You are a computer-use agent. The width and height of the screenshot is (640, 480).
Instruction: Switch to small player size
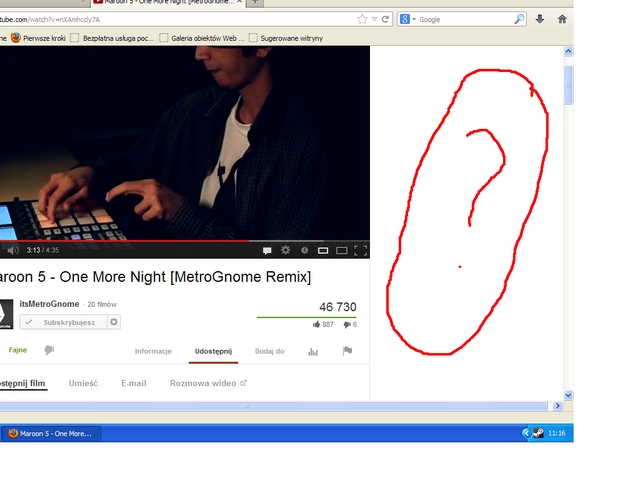click(323, 250)
